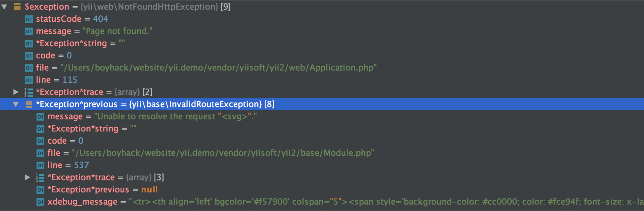Expand the nested *Exception*trace [3] arrow
This screenshot has height=211, width=644.
tap(28, 177)
